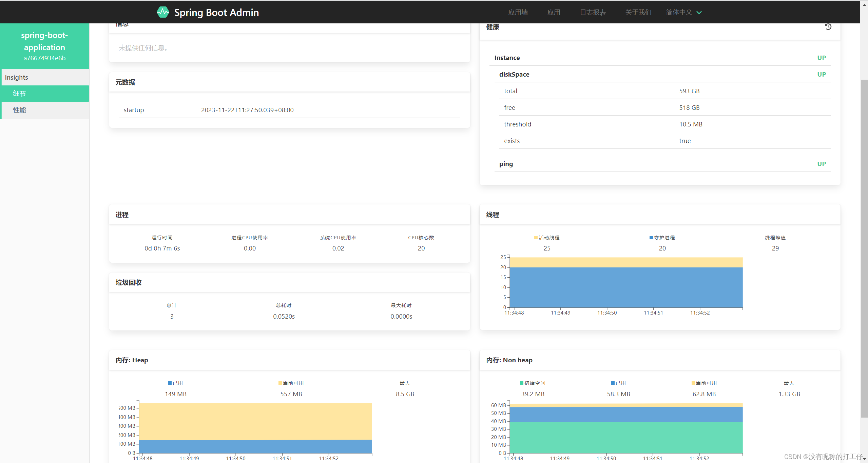Open the health history icon in 健康 panel
The width and height of the screenshot is (868, 463).
(x=828, y=27)
